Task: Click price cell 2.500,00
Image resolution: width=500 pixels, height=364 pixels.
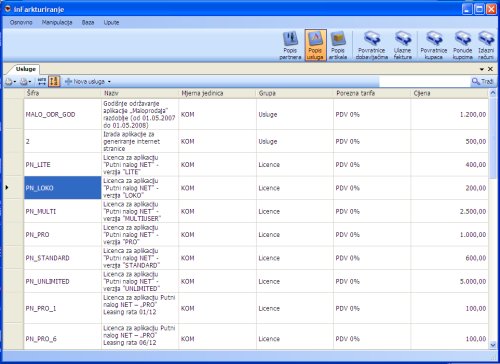Action: pos(449,211)
